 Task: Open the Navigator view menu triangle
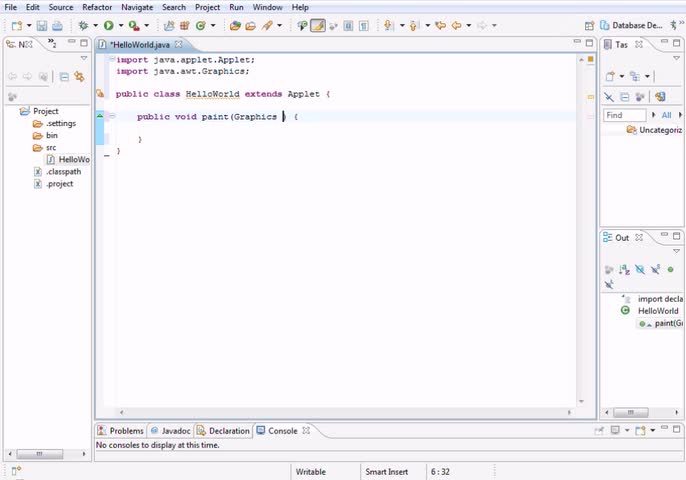click(x=84, y=58)
